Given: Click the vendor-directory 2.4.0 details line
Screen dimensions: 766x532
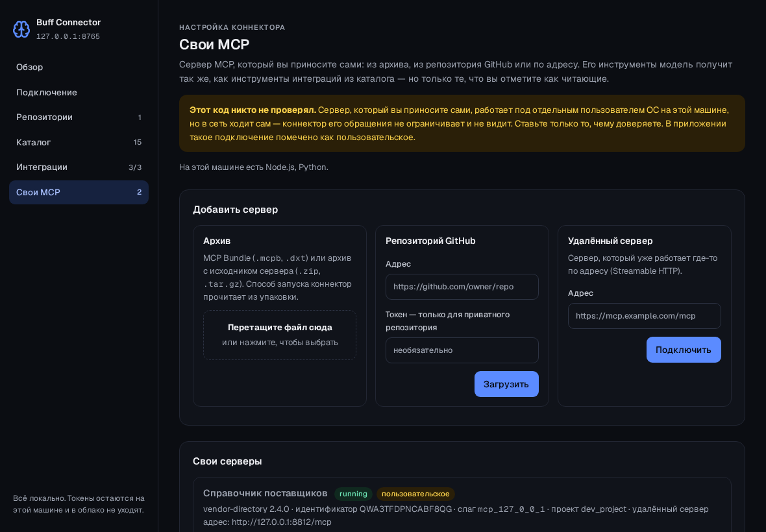Looking at the screenshot, I should point(455,509).
